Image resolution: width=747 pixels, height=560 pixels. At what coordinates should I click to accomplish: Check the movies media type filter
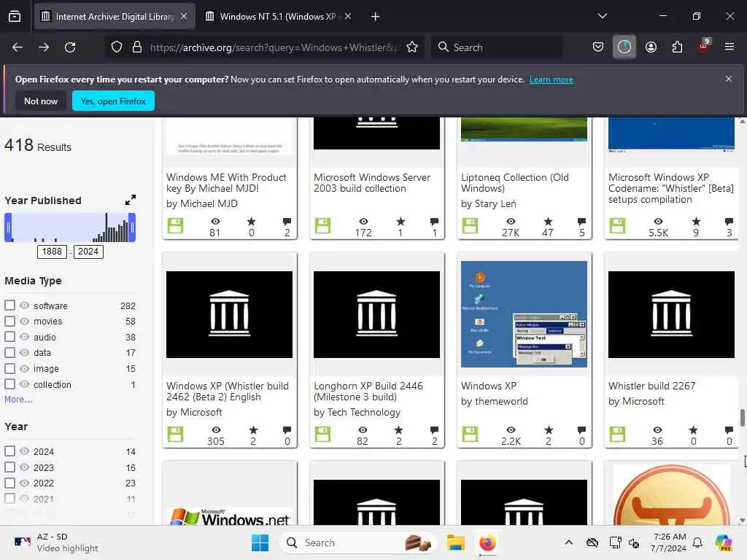click(9, 321)
